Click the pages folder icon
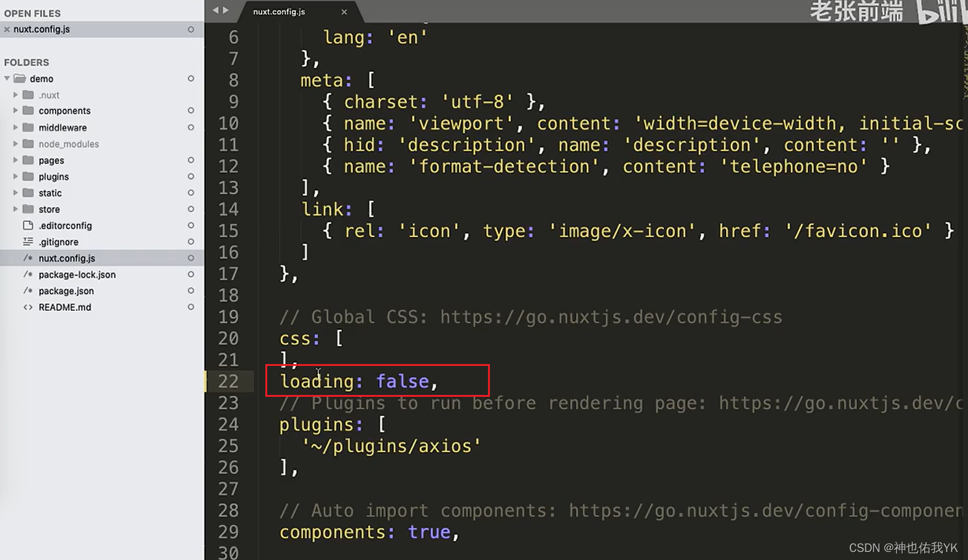This screenshot has height=560, width=968. point(28,160)
